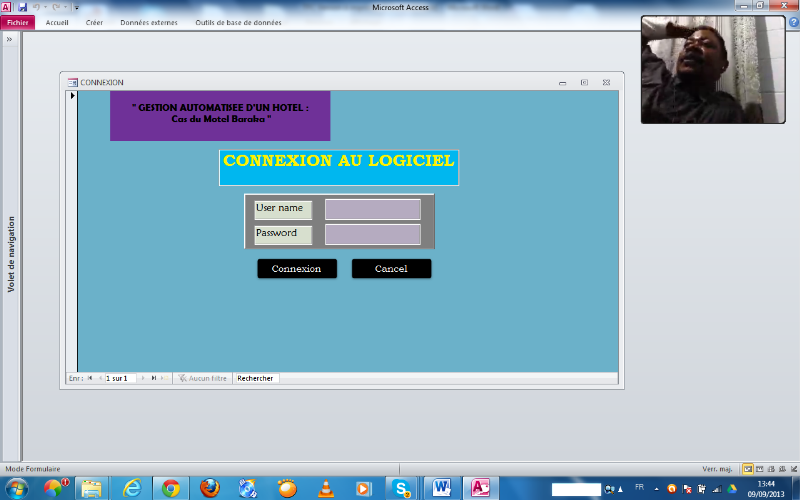Show hidden system tray icons arrow
Image resolution: width=800 pixels, height=500 pixels.
pos(657,489)
